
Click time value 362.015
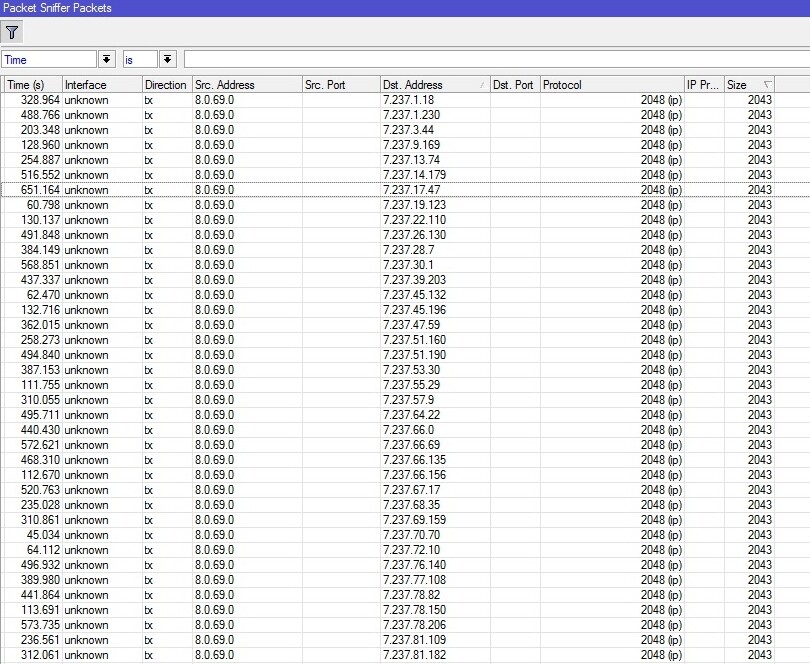(x=40, y=325)
